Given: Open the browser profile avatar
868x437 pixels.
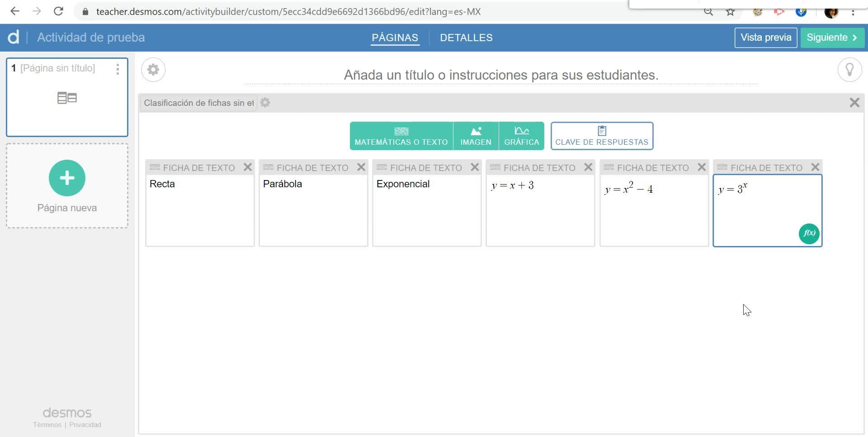Looking at the screenshot, I should [x=831, y=12].
